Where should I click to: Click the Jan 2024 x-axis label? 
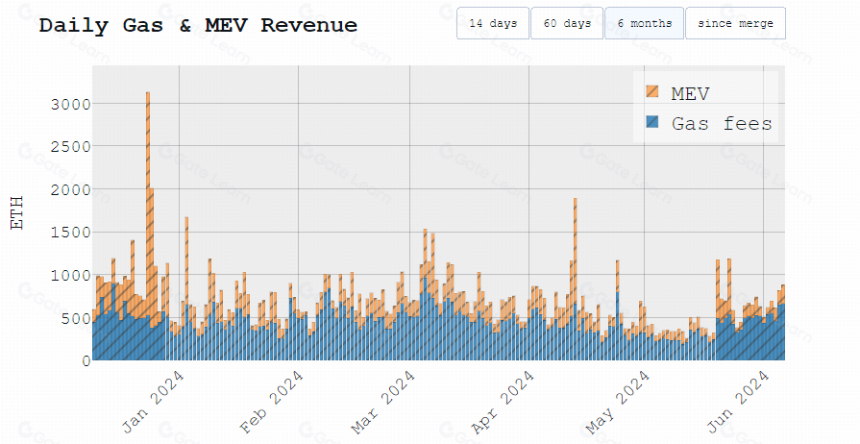pyautogui.click(x=153, y=401)
